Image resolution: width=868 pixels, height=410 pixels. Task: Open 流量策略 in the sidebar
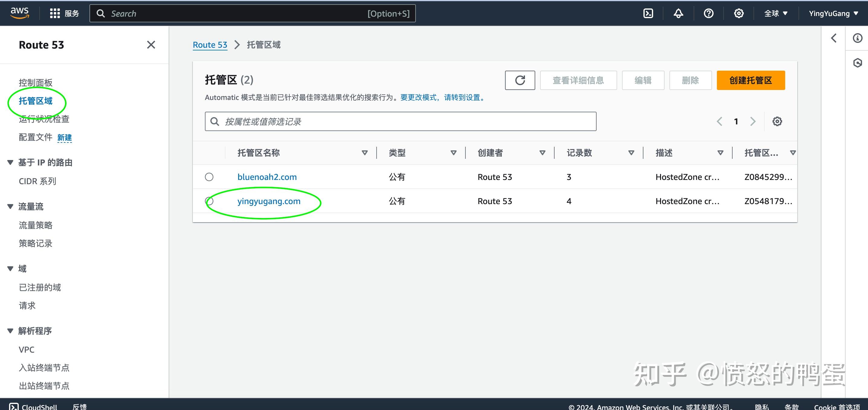click(x=35, y=225)
